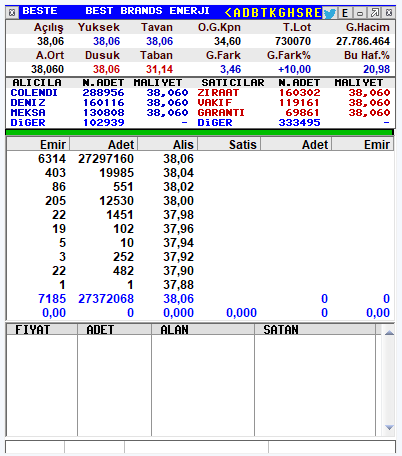
Task: Click the SATICILAR sellers header
Action: [233, 83]
